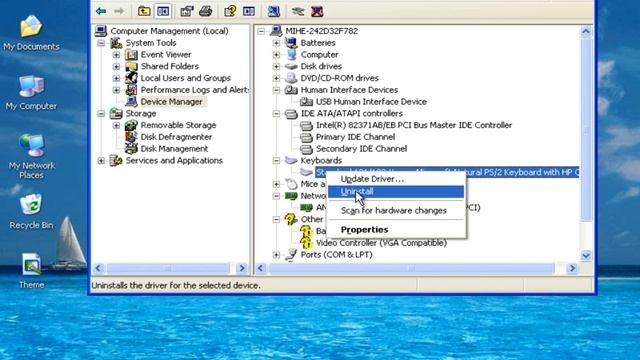Choose Properties from context menu

tap(396, 229)
